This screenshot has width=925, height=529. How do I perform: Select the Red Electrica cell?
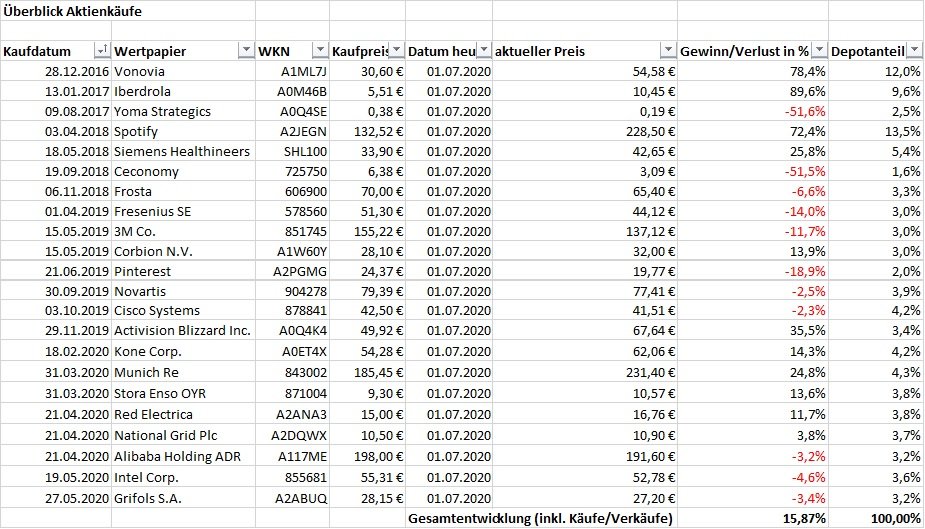coord(183,415)
